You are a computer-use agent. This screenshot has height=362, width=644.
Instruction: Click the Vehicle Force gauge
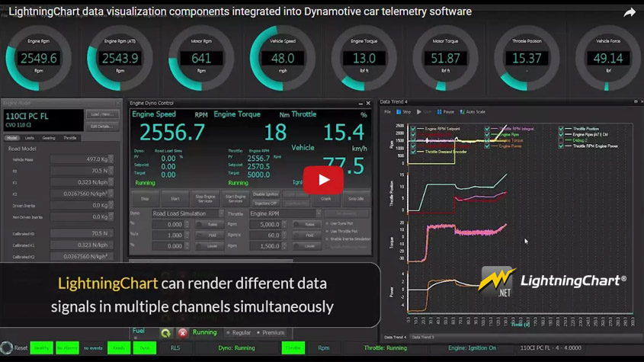coord(608,58)
